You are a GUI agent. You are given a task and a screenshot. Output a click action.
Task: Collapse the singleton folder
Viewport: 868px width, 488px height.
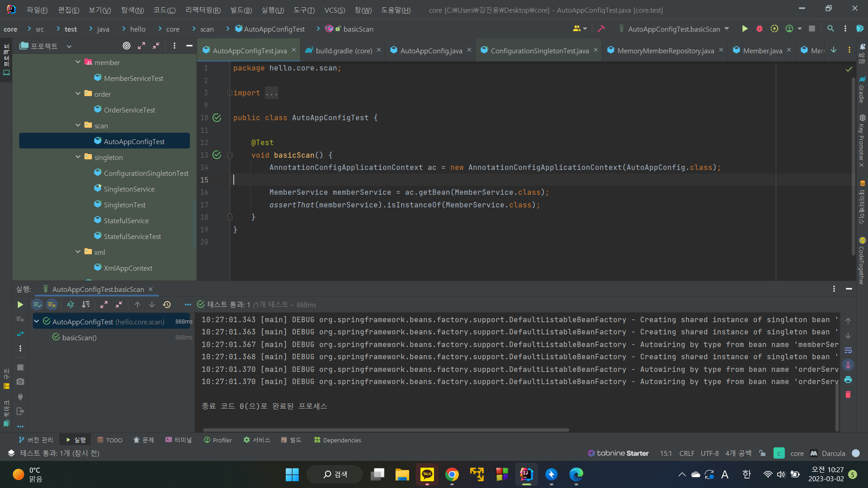[78, 157]
